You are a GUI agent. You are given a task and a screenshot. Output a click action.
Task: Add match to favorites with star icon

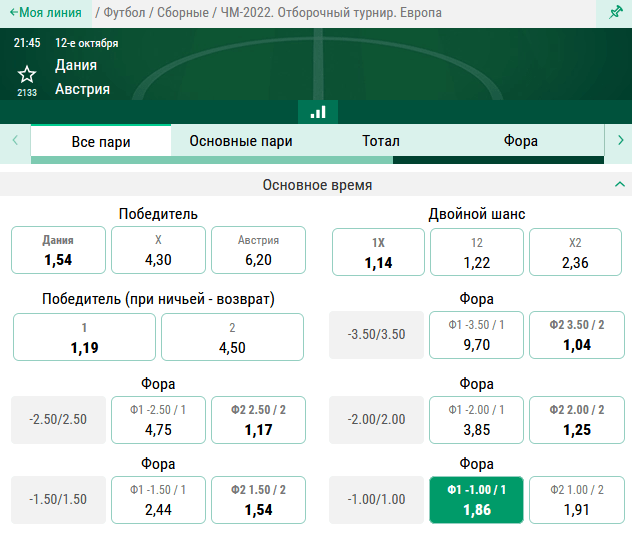(x=27, y=74)
